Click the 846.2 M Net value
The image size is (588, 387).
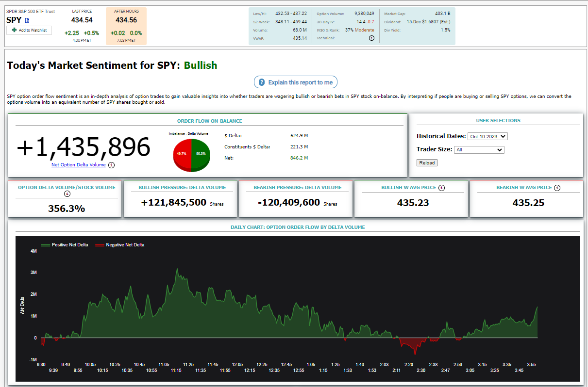pos(299,158)
